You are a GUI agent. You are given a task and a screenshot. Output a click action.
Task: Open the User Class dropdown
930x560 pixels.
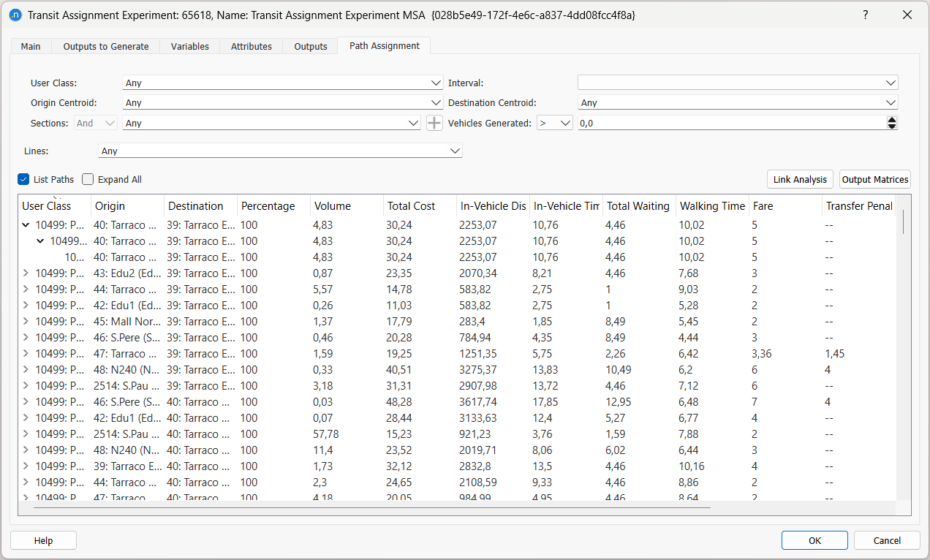pyautogui.click(x=282, y=83)
